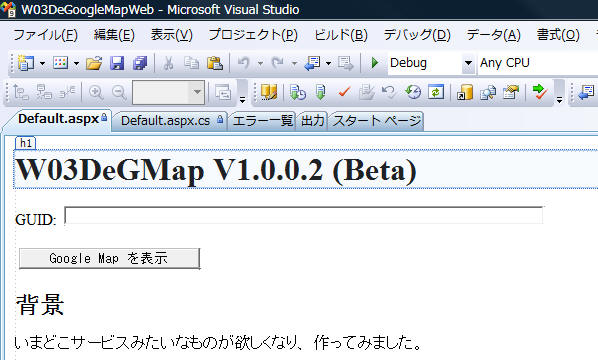
Task: Open the 表示(V) menu
Action: pos(171,35)
